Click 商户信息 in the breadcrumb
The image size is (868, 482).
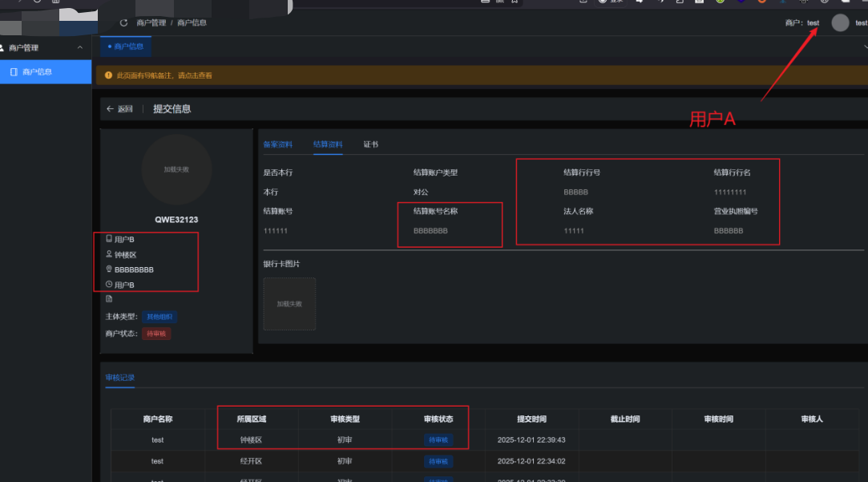coord(192,22)
